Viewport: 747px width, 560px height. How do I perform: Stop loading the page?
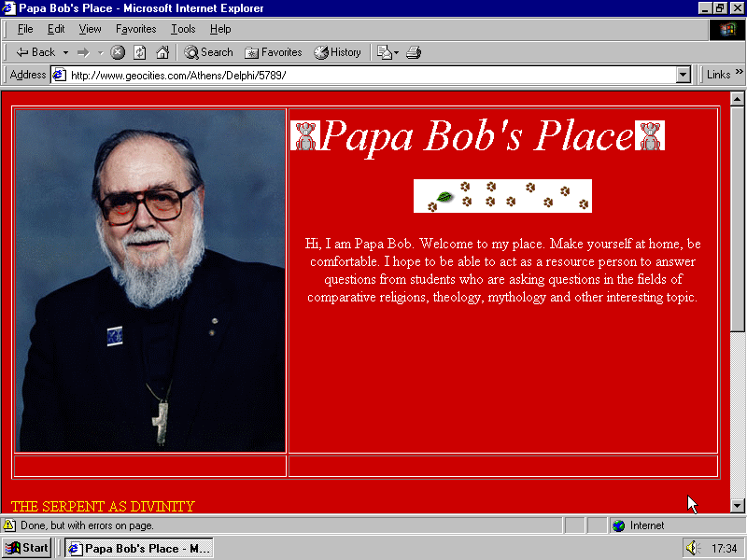(119, 52)
